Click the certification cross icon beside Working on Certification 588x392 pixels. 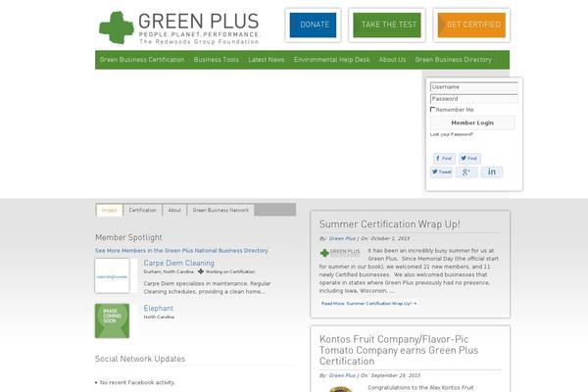(x=201, y=271)
